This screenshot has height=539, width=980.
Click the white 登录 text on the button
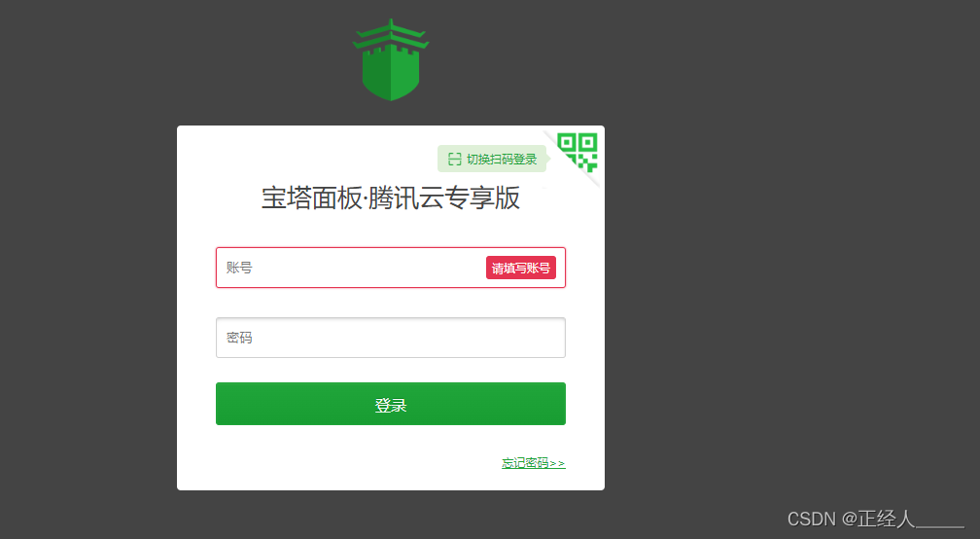pyautogui.click(x=391, y=405)
